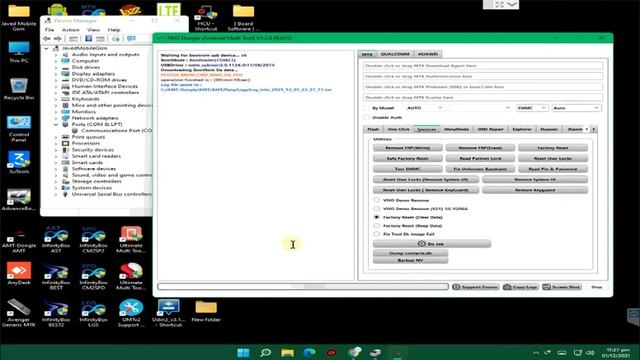
Task: Open the AMT-Dongle AMT desktop shortcut
Action: (x=19, y=241)
